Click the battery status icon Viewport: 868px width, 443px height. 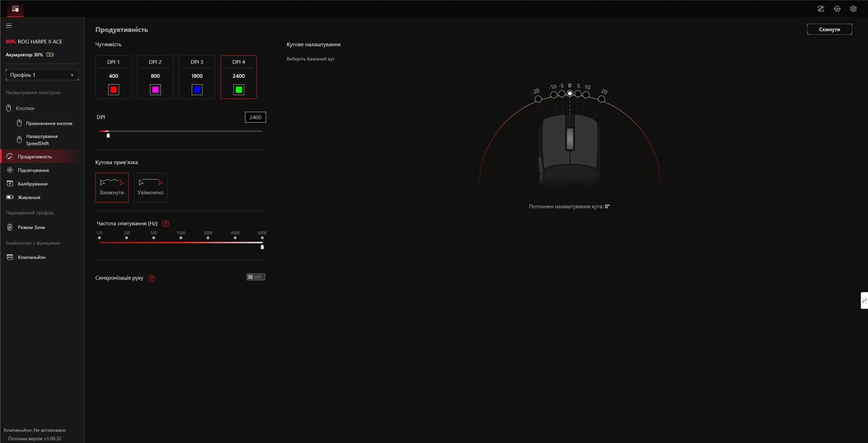[50, 55]
